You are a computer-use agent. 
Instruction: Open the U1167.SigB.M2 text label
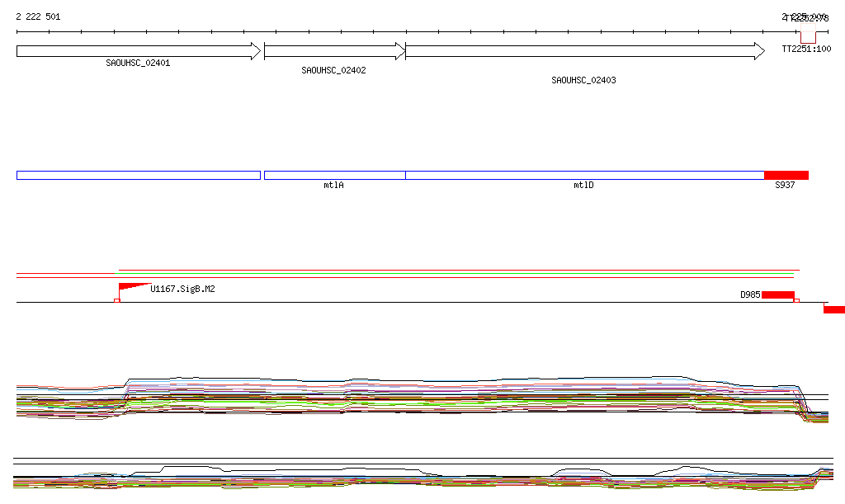182,290
